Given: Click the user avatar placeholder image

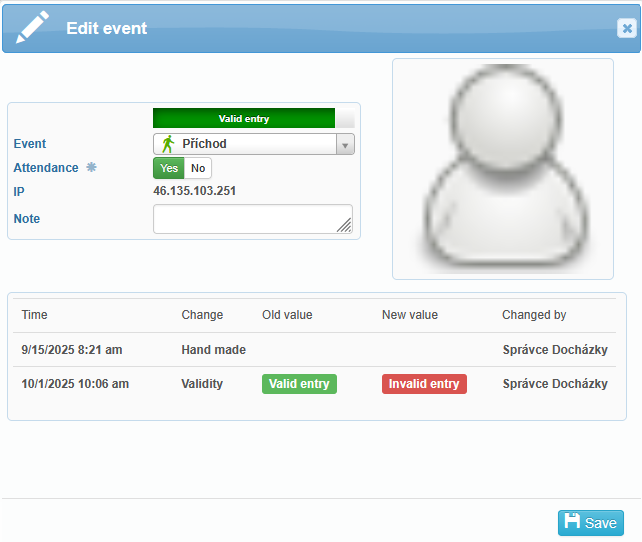Looking at the screenshot, I should pos(502,168).
